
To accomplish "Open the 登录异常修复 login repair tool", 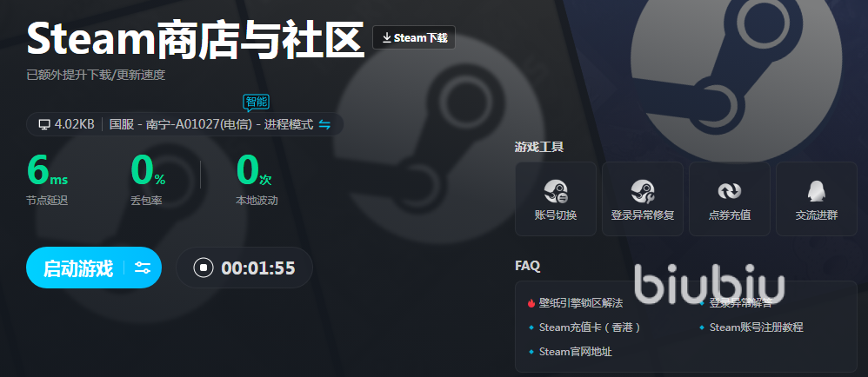I will 643,199.
